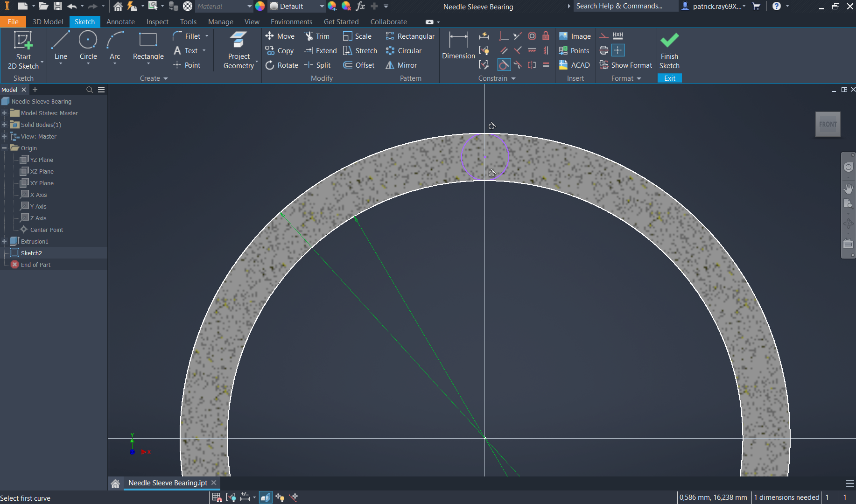Image resolution: width=856 pixels, height=504 pixels.
Task: Select the Fix lock constraint icon
Action: coord(546,36)
